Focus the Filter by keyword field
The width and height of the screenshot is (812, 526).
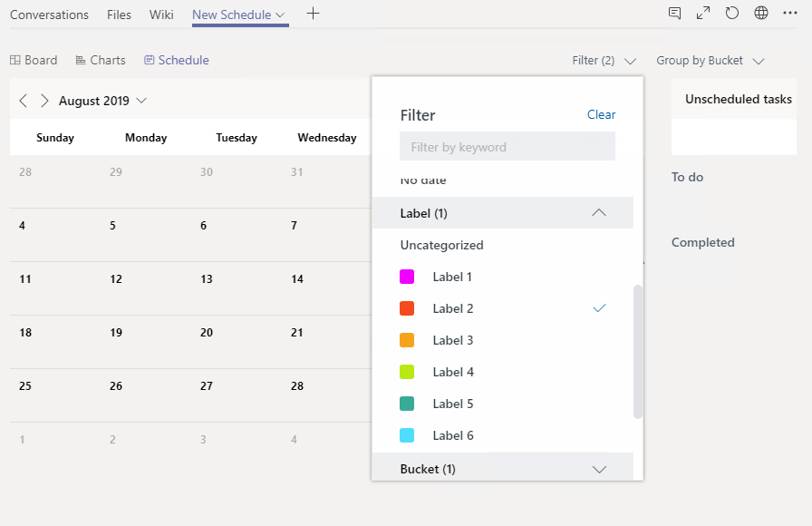point(507,147)
